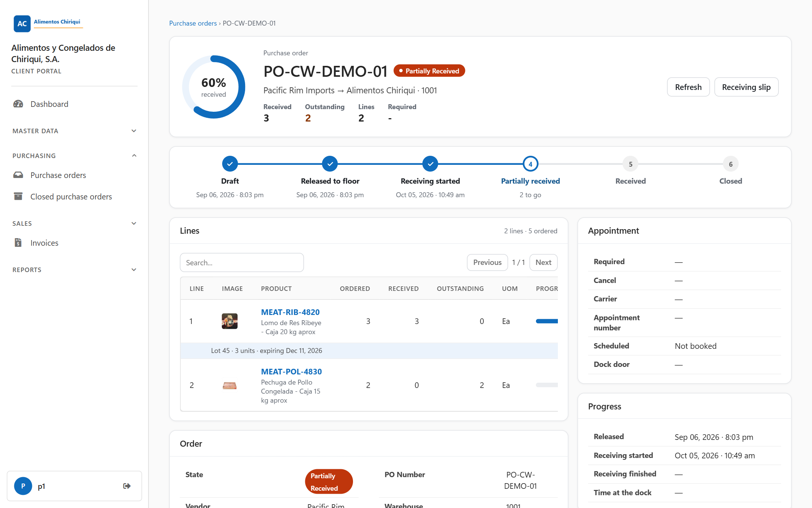Click the p1 user avatar
The image size is (812, 508).
[23, 486]
